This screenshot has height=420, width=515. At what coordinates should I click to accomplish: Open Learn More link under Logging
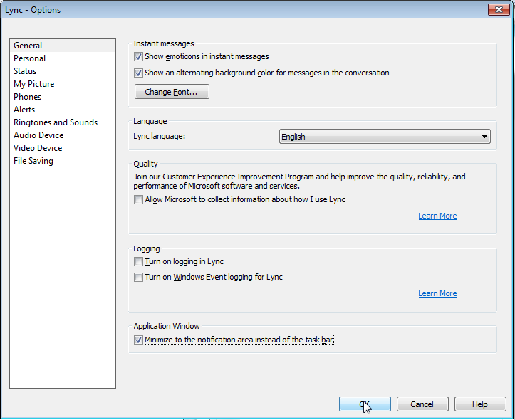(x=437, y=293)
